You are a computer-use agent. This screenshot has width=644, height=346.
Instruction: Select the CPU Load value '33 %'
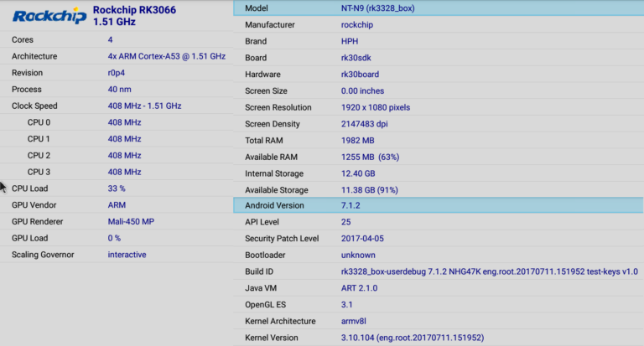click(x=117, y=188)
